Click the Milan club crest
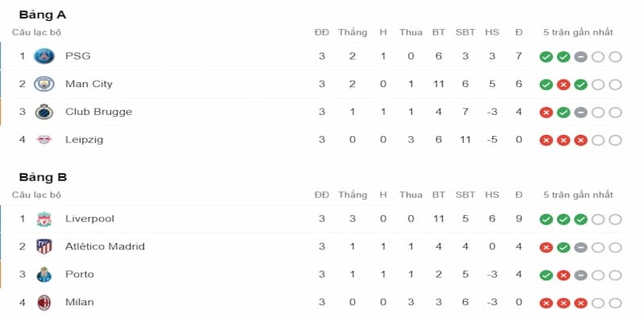644x322 pixels. 43,302
